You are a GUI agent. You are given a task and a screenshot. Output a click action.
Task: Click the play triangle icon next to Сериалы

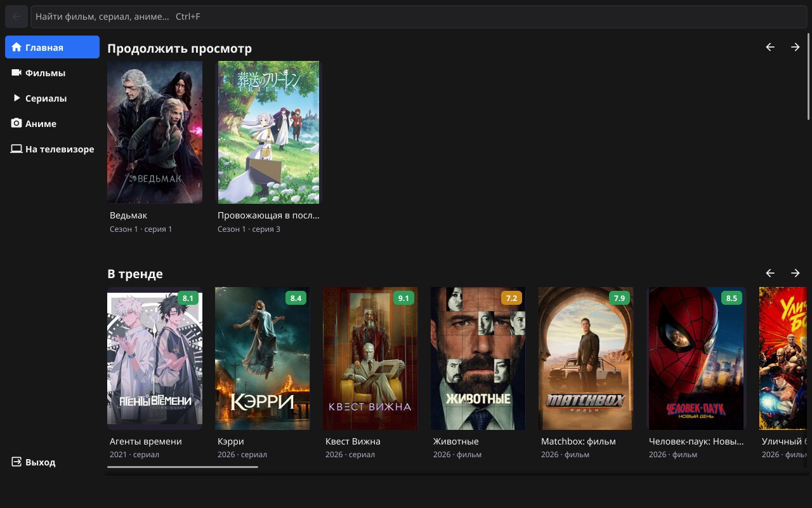(16, 98)
